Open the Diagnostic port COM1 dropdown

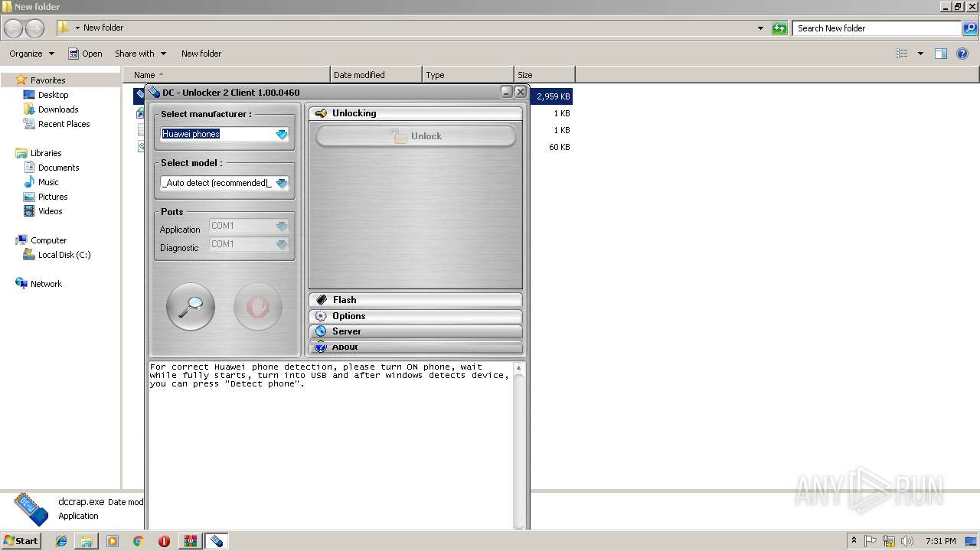point(281,244)
